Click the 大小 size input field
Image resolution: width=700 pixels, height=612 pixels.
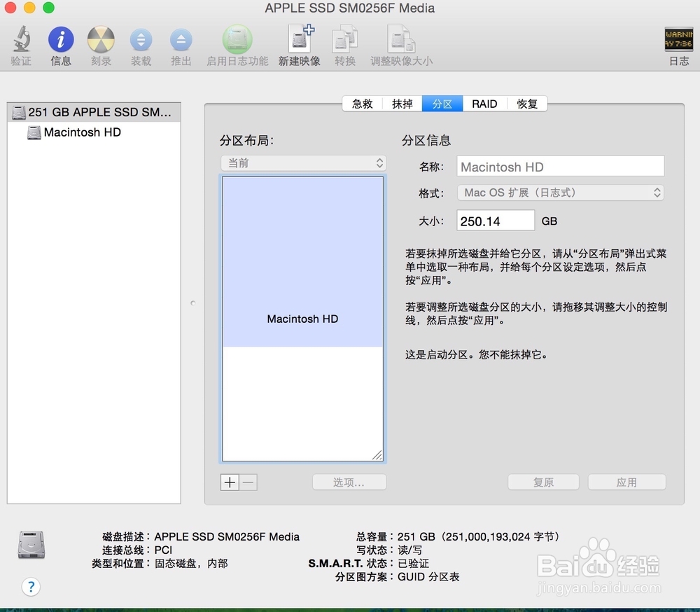tap(495, 220)
